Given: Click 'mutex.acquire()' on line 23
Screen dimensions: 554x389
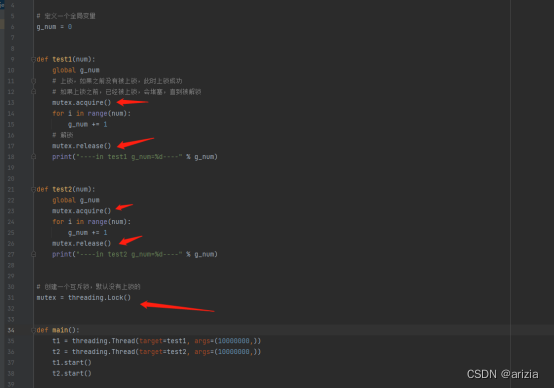Looking at the screenshot, I should point(82,211).
